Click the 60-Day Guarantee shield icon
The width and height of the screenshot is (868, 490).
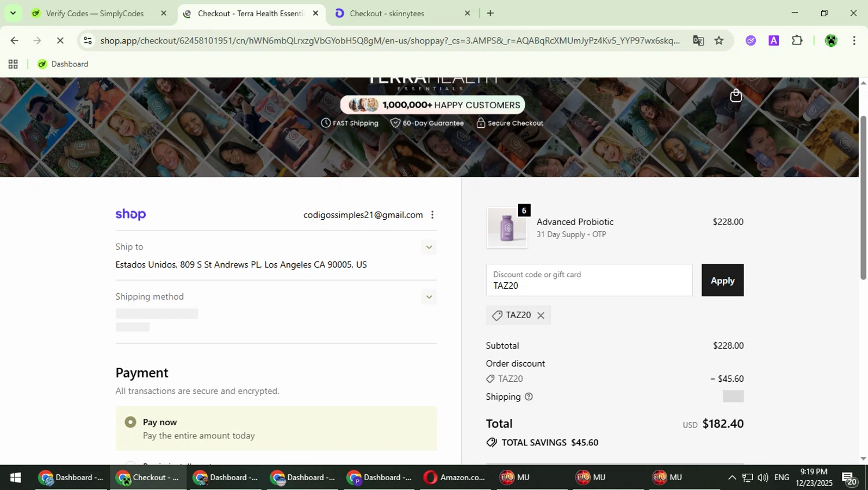coord(395,123)
